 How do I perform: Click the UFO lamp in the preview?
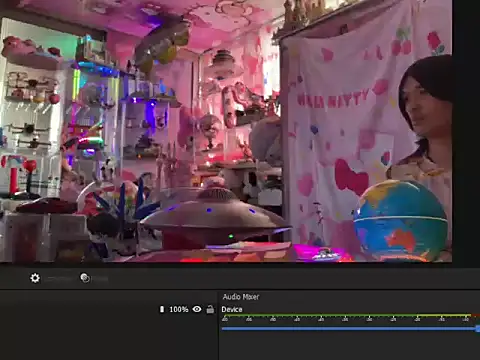[216, 217]
